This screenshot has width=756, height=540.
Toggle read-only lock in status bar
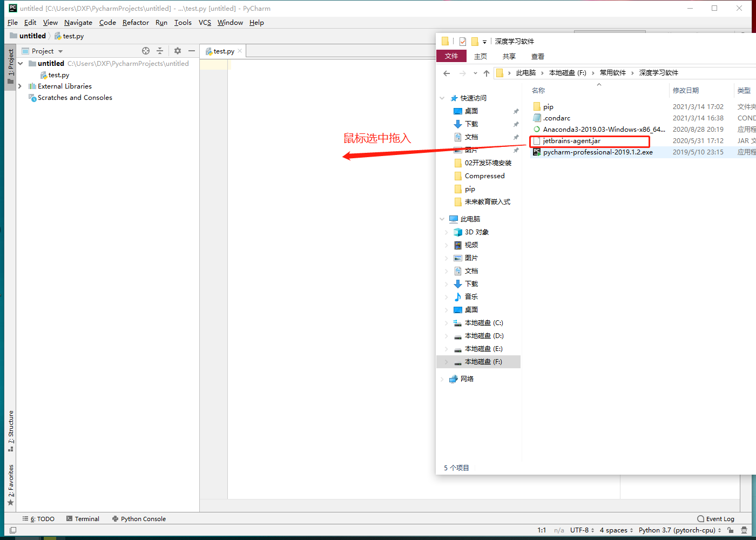(x=730, y=530)
